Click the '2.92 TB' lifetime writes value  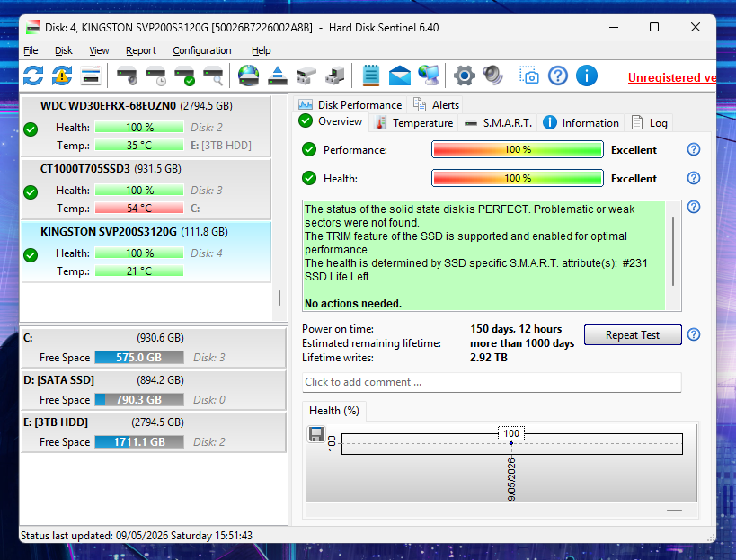coord(489,358)
